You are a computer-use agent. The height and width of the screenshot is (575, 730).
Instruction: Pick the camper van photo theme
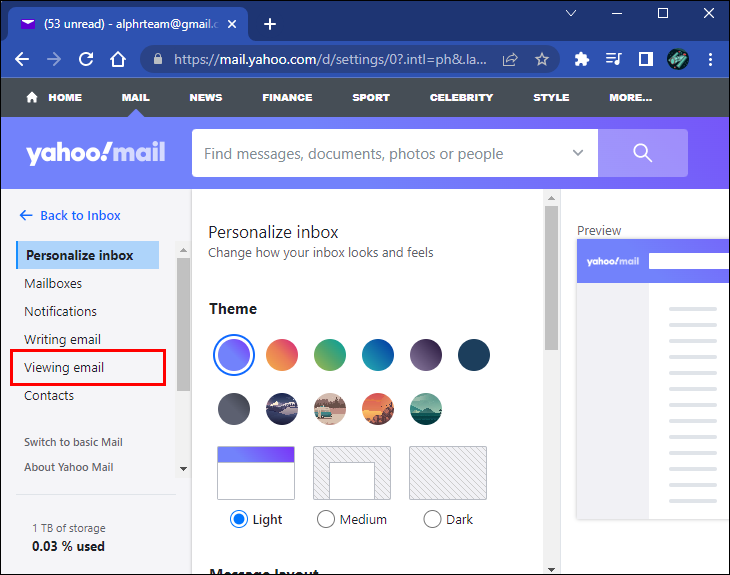[330, 409]
